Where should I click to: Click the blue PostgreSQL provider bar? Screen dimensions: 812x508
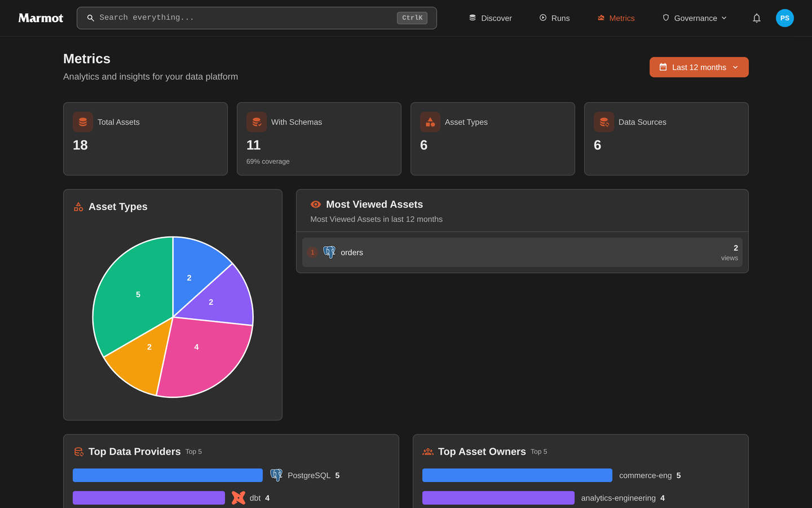point(167,475)
